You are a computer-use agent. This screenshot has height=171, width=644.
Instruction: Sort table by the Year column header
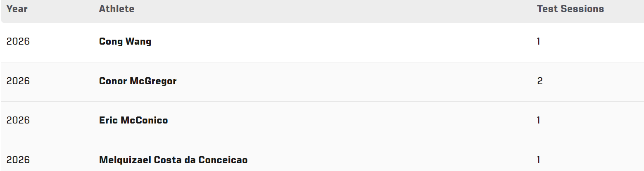tap(17, 9)
